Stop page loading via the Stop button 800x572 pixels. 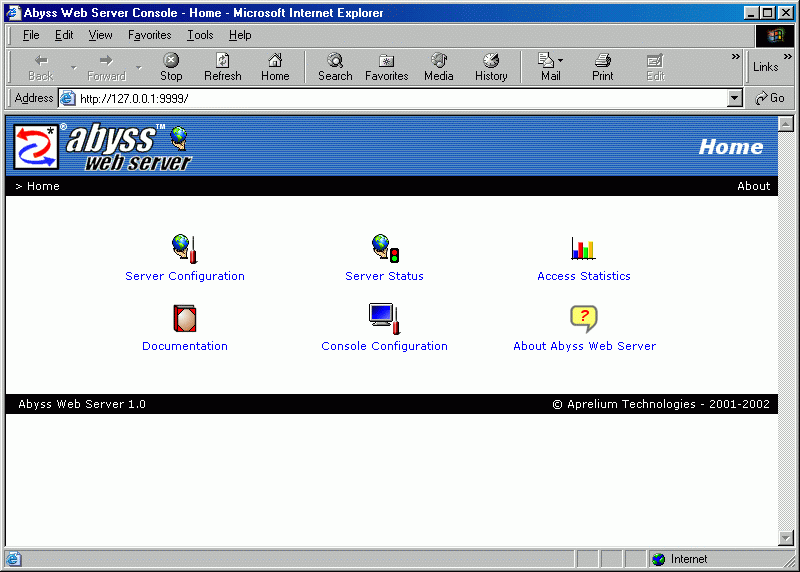(171, 67)
